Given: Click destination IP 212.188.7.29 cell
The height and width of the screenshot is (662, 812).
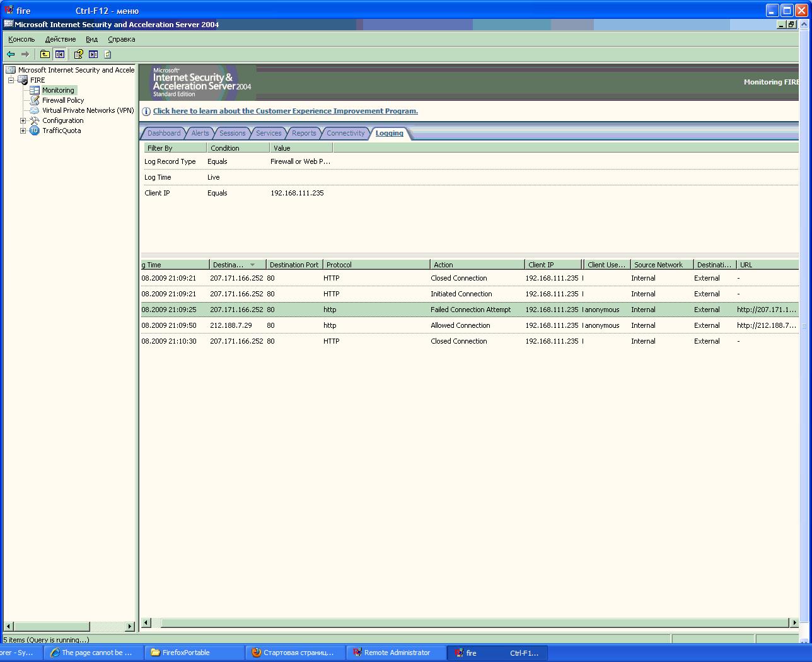Looking at the screenshot, I should pos(231,325).
